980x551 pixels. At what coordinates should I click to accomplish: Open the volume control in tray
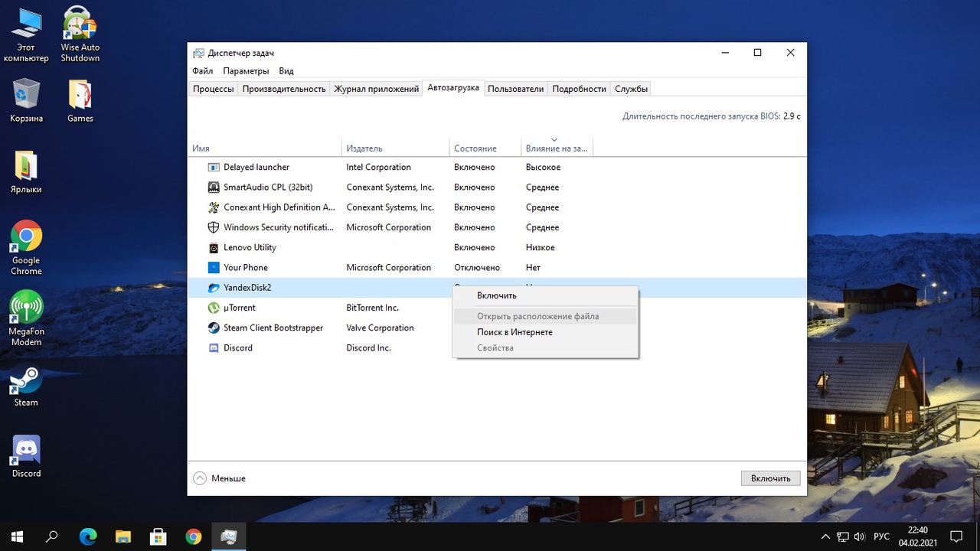(x=860, y=536)
